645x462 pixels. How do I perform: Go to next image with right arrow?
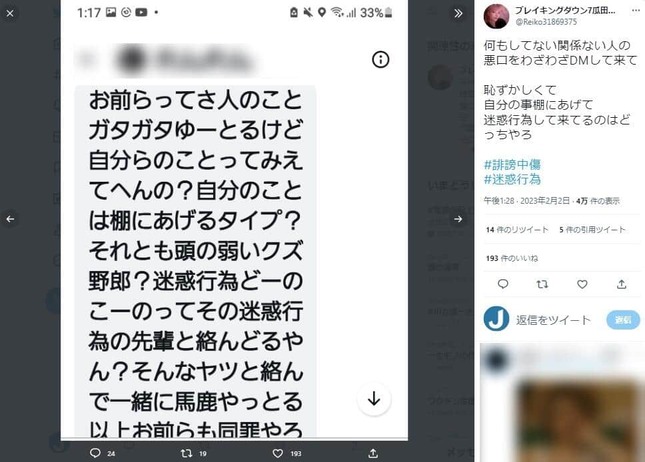tap(458, 219)
